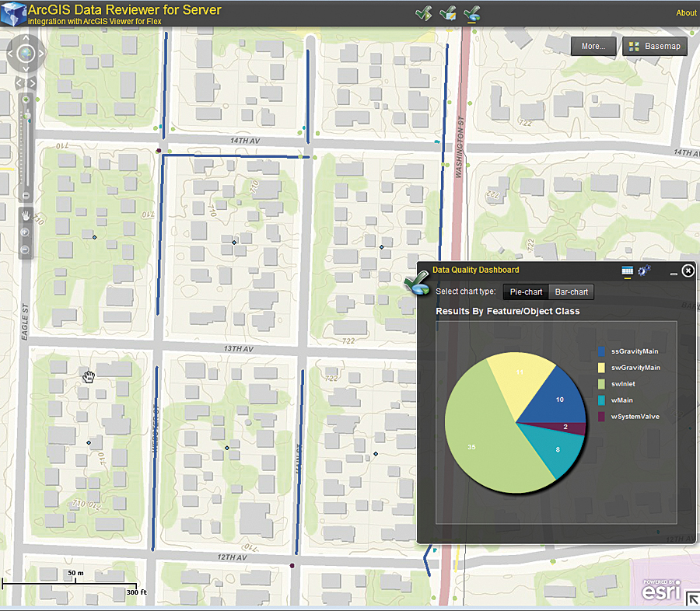The width and height of the screenshot is (700, 611).
Task: Expand the More... options
Action: pos(593,46)
